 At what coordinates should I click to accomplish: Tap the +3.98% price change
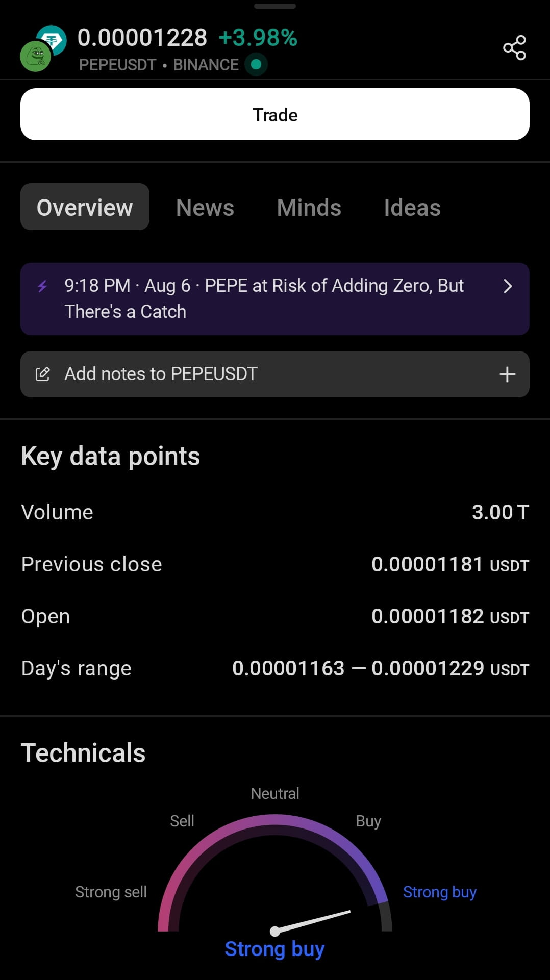(258, 38)
